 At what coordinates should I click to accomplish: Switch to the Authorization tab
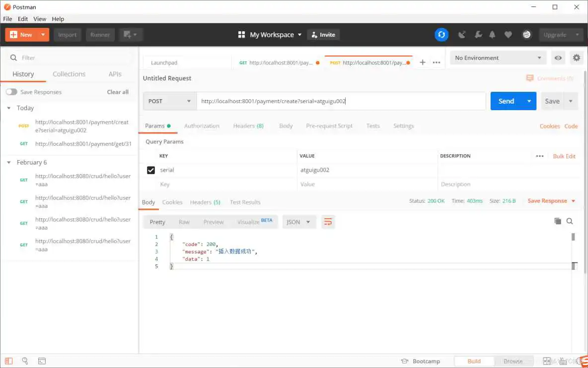[x=202, y=125]
